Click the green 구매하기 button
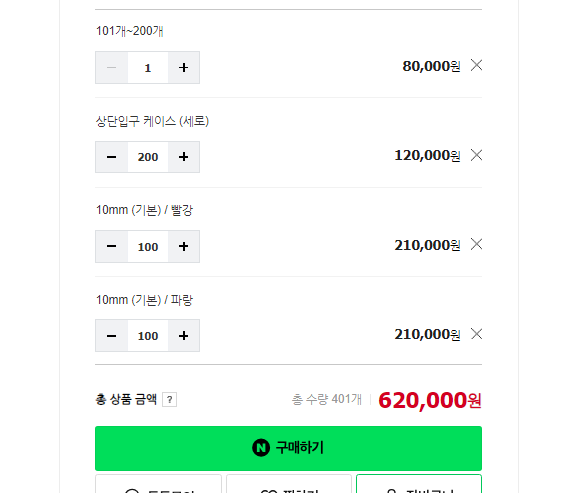 coord(288,448)
